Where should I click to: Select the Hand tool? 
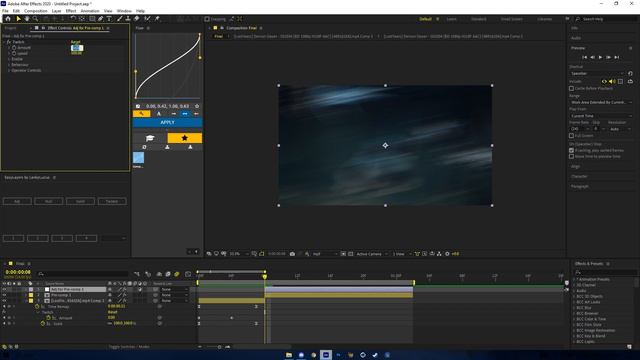(27, 19)
